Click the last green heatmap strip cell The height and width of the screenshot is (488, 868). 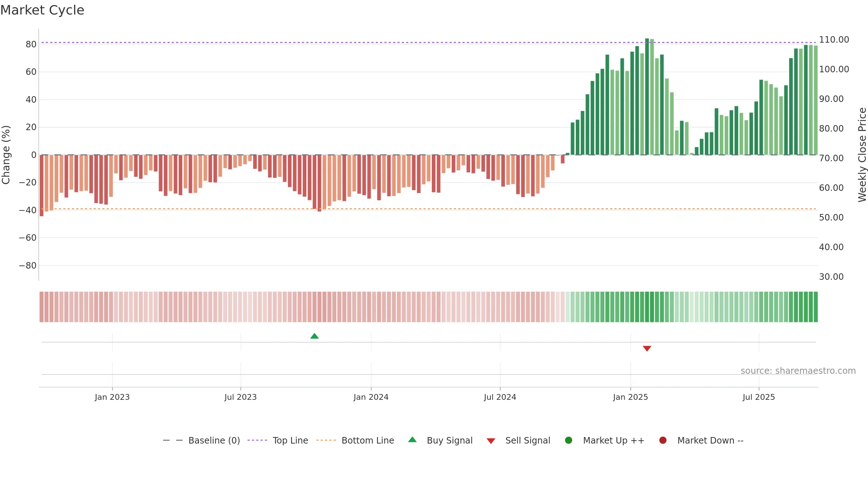pos(816,307)
